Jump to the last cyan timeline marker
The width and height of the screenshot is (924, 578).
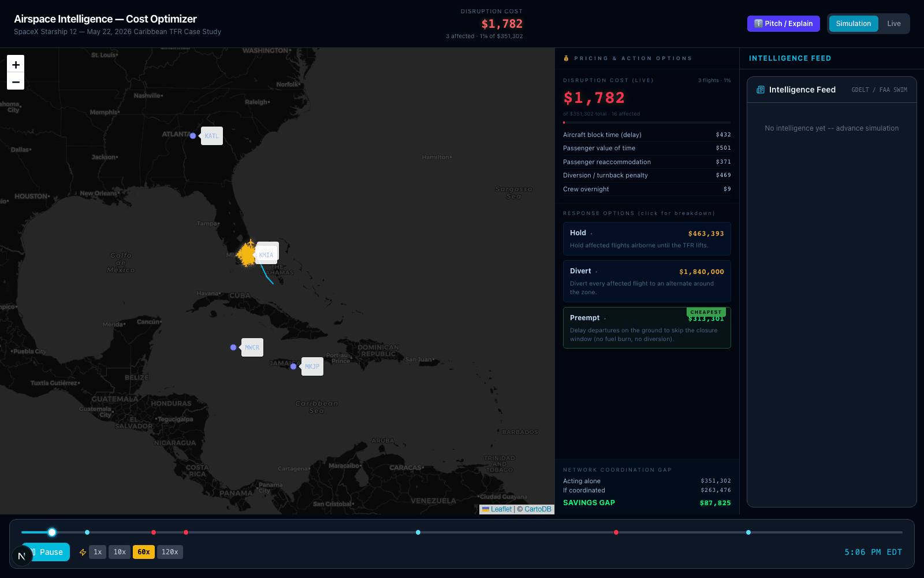click(x=748, y=532)
